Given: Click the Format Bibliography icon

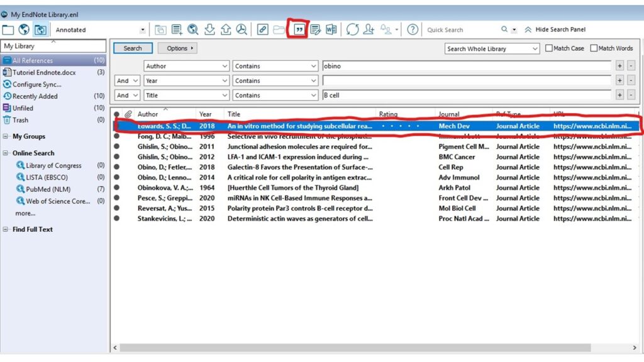Looking at the screenshot, I should coord(315,30).
